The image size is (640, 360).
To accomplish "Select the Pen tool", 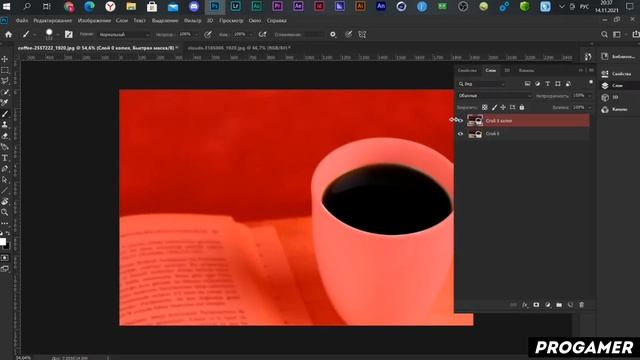I will [5, 169].
